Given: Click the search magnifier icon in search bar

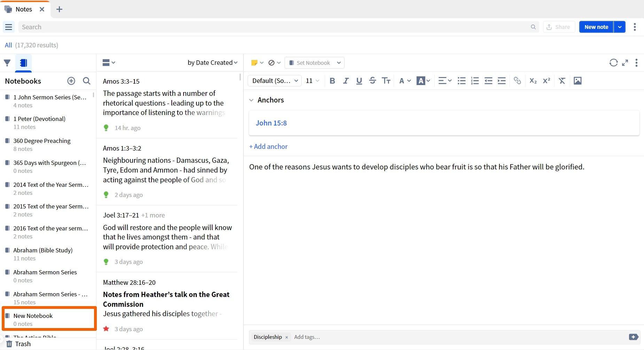Looking at the screenshot, I should [533, 27].
